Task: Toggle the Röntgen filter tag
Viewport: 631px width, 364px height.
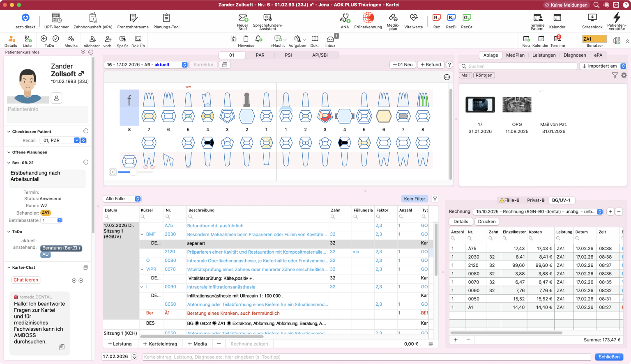Action: click(484, 75)
